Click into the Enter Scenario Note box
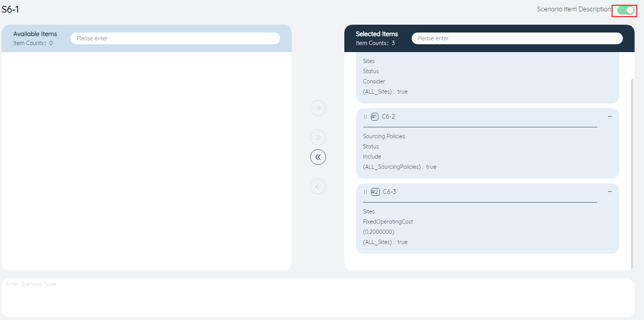This screenshot has width=644, height=320. (x=318, y=298)
